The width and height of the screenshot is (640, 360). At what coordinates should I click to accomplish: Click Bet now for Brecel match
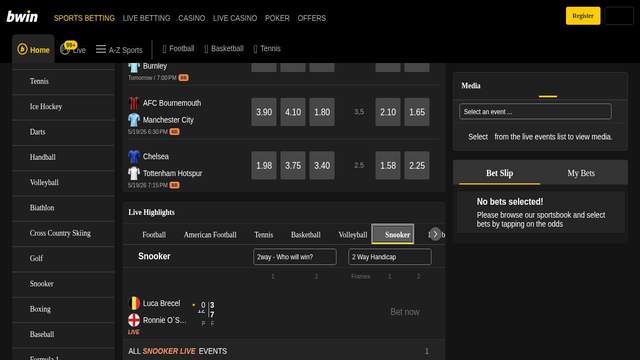tap(404, 312)
